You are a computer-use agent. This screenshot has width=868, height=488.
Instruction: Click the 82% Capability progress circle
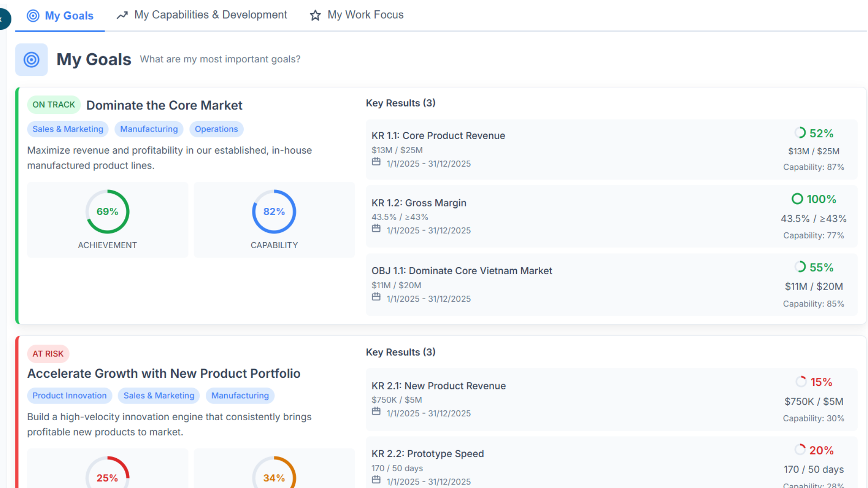[274, 211]
